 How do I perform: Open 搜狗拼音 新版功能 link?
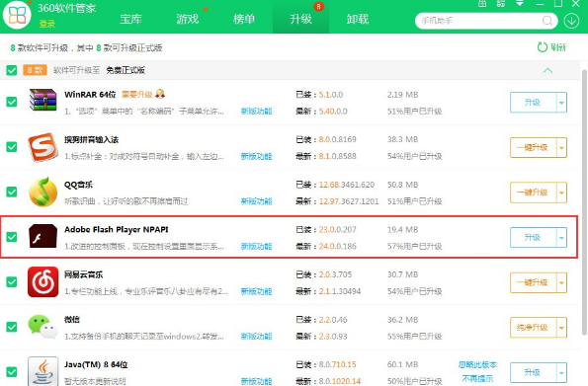pyautogui.click(x=257, y=156)
